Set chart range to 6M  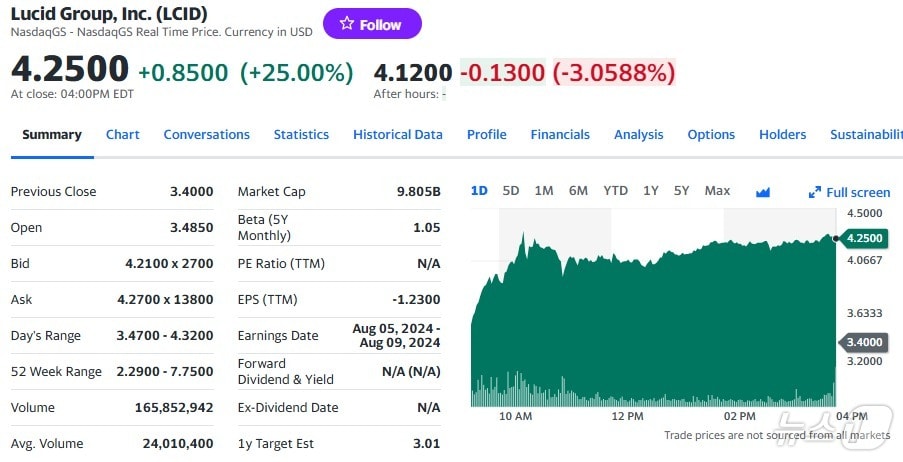(x=578, y=191)
